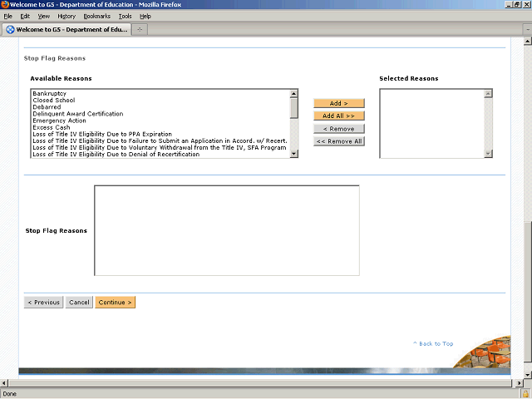Click the Add All >> button
532x399 pixels.
(339, 116)
